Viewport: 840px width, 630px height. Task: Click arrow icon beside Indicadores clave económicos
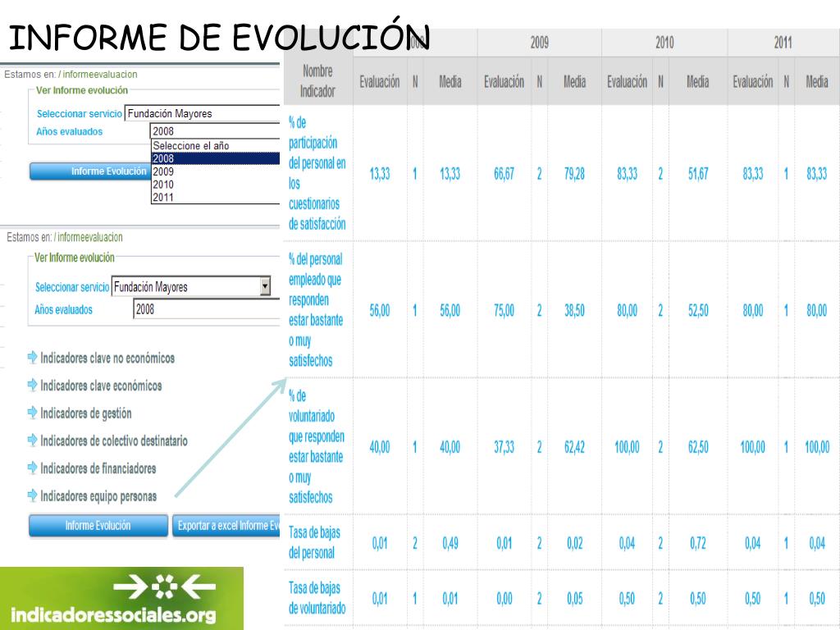[x=32, y=386]
